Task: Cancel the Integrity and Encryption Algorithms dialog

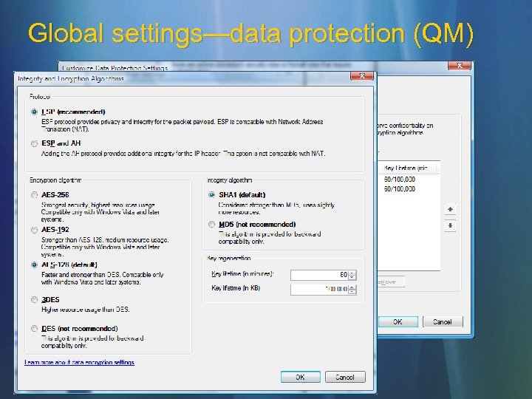Action: click(x=345, y=377)
